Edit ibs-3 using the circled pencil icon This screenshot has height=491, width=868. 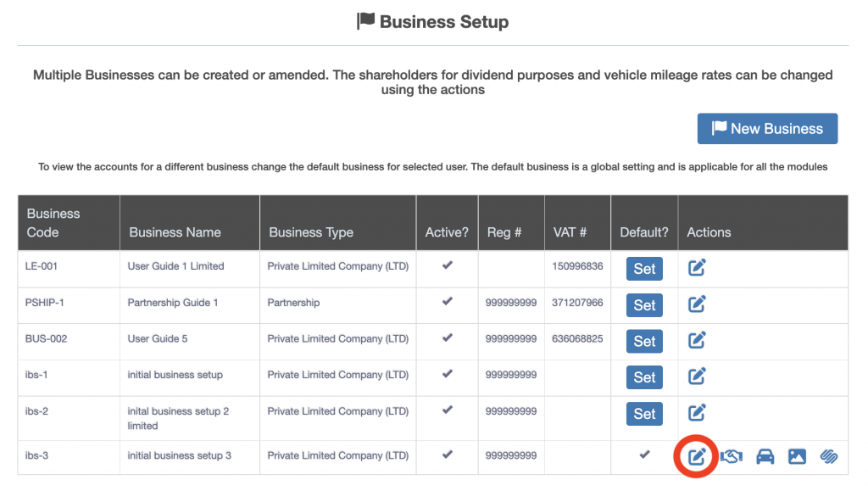point(697,457)
